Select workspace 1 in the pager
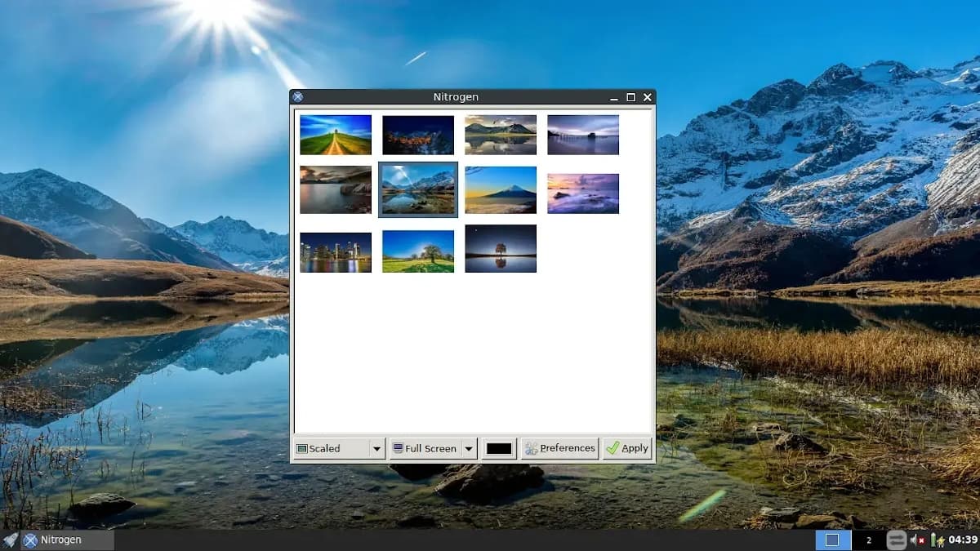 coord(832,540)
